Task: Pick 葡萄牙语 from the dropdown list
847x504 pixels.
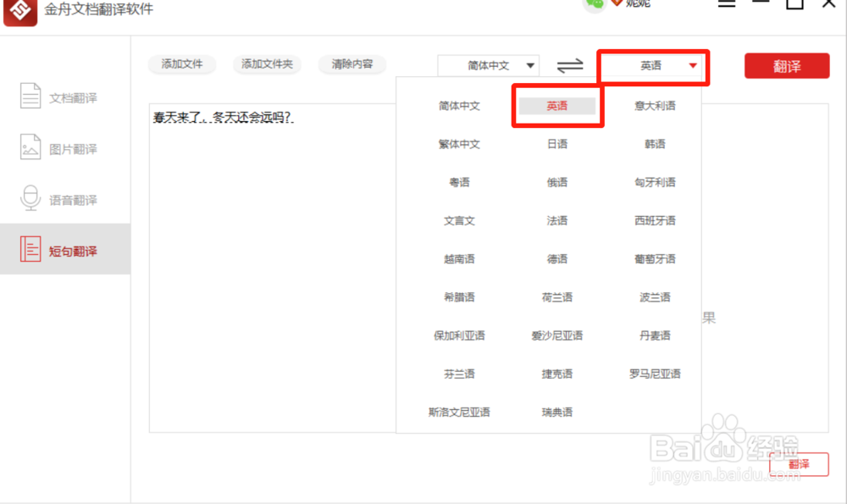Action: [655, 259]
